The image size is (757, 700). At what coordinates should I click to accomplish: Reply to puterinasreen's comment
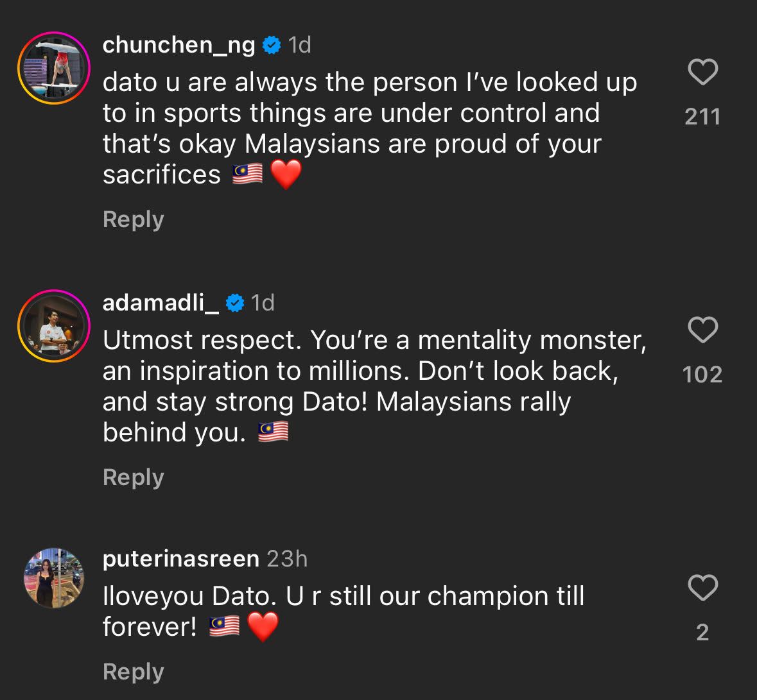(134, 672)
